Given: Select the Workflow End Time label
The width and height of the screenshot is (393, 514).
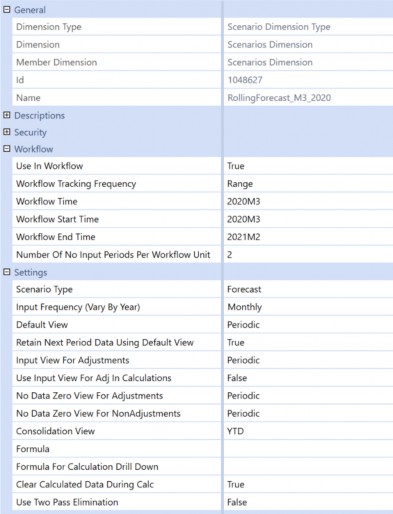Looking at the screenshot, I should coord(56,237).
